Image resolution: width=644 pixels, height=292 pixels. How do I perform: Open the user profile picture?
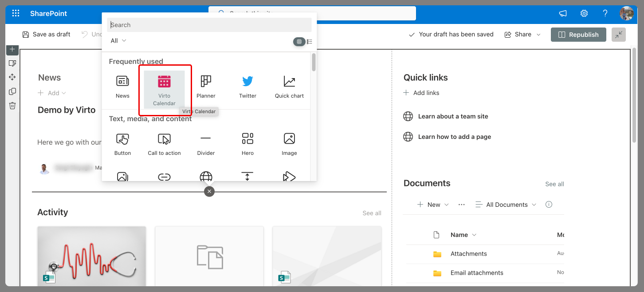pos(627,13)
